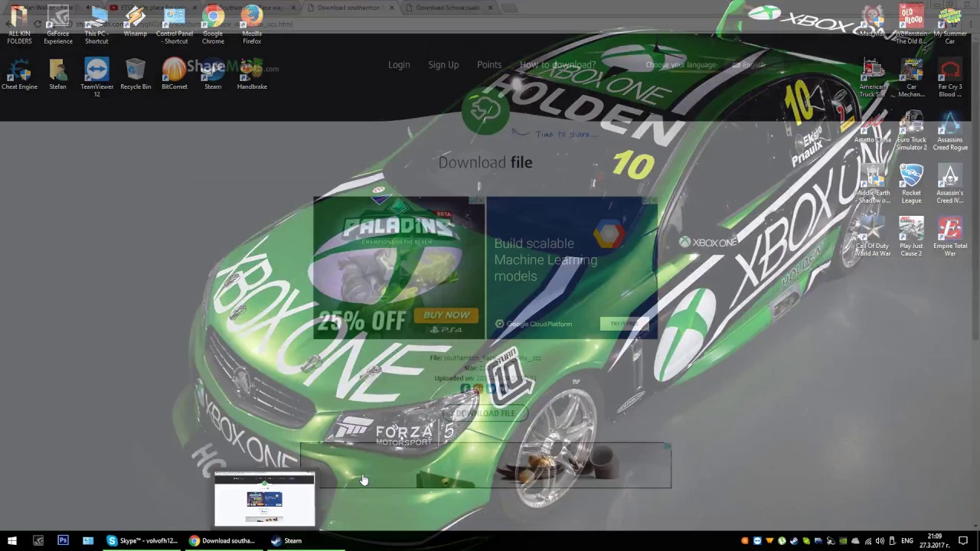The width and height of the screenshot is (980, 551).
Task: Select the Mozilla Firefox desktop icon
Action: click(252, 24)
